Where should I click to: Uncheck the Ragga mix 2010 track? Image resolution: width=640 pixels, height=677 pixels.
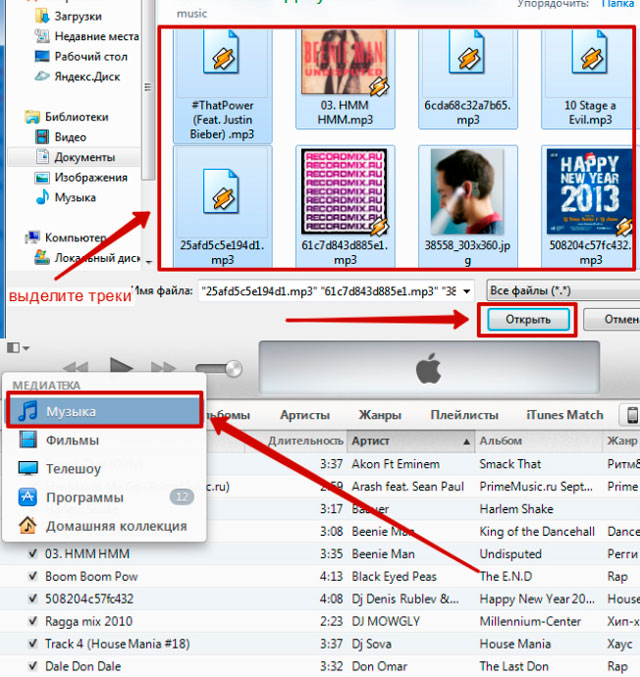(33, 622)
